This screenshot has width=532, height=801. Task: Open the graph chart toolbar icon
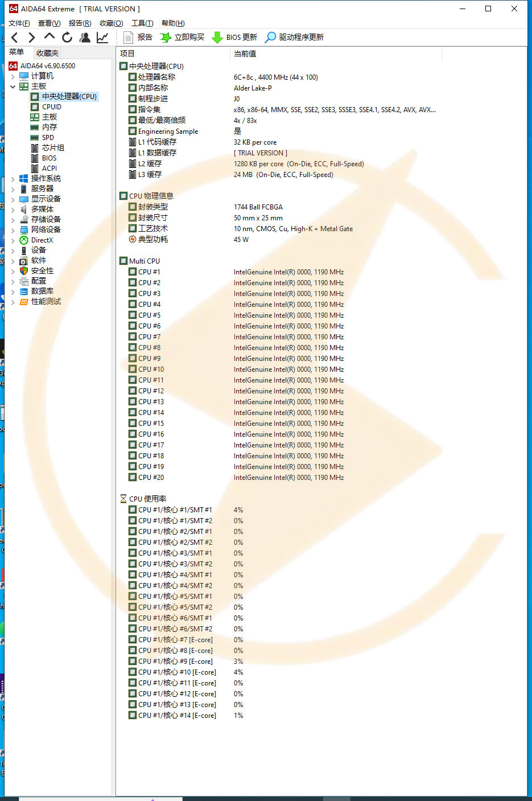102,38
